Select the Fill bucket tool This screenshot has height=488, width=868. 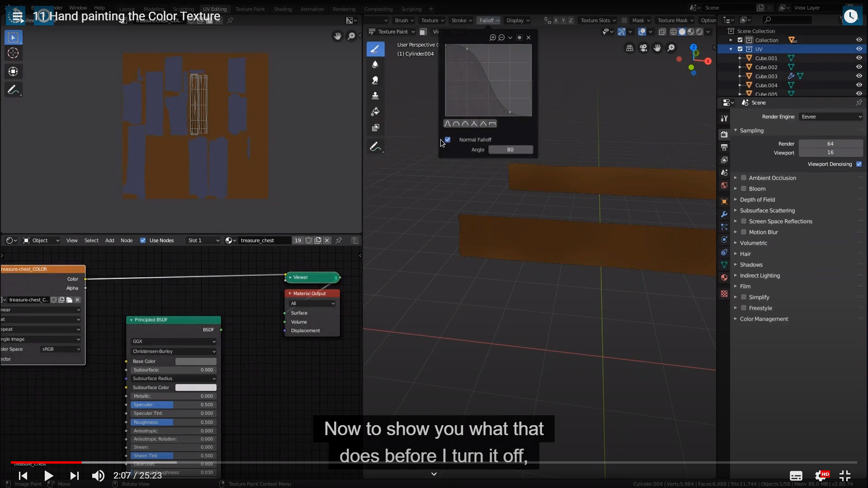coord(375,112)
